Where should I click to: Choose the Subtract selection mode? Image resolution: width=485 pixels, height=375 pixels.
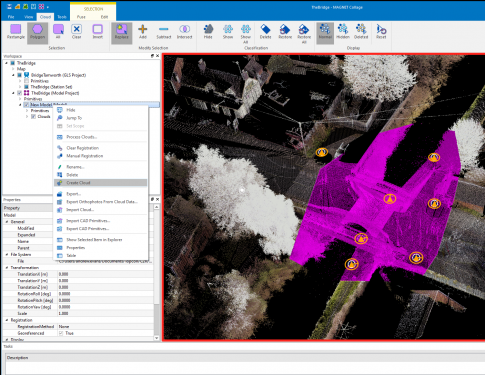[x=164, y=32]
